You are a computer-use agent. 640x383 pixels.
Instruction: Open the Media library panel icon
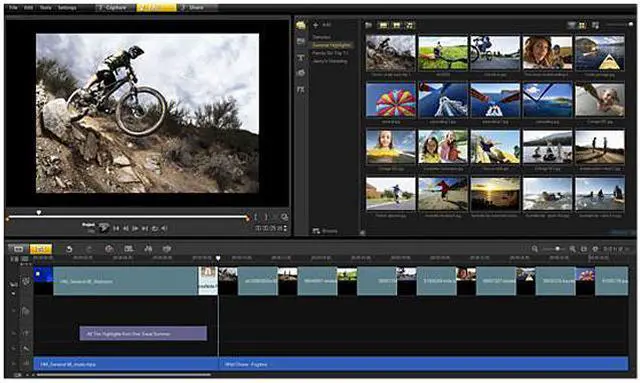point(301,25)
